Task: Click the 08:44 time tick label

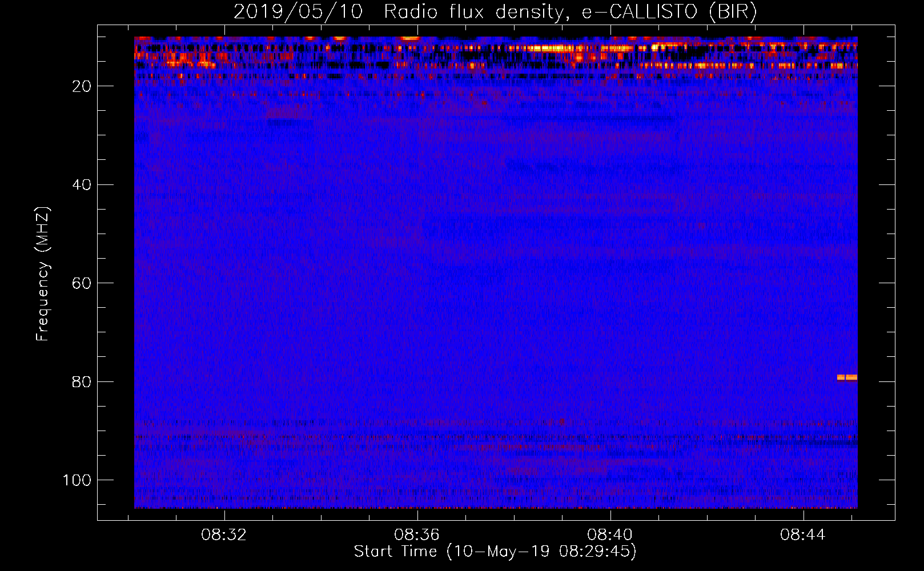Action: click(x=803, y=534)
